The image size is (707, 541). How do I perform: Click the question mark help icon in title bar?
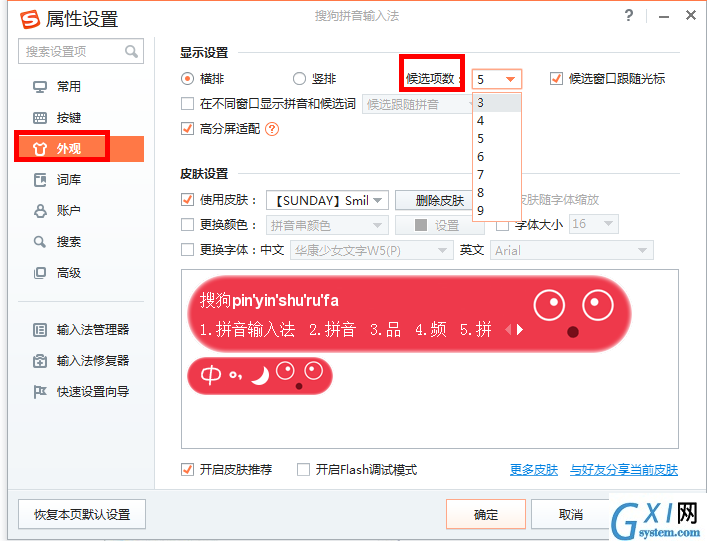click(629, 16)
